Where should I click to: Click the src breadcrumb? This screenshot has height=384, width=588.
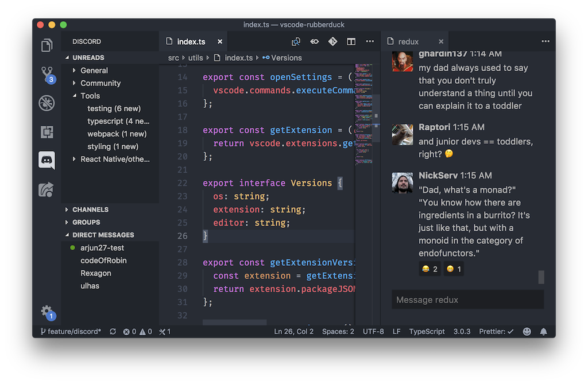173,58
